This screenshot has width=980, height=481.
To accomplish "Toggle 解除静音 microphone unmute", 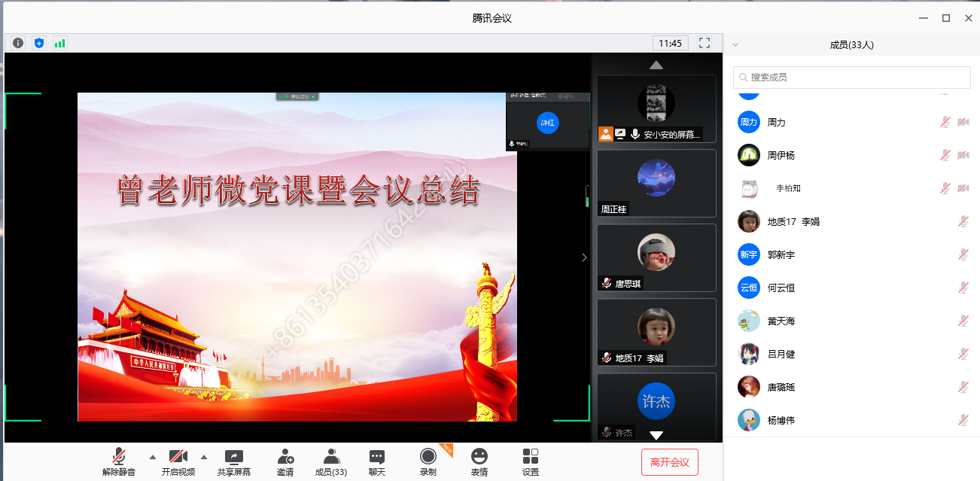I will point(119,457).
